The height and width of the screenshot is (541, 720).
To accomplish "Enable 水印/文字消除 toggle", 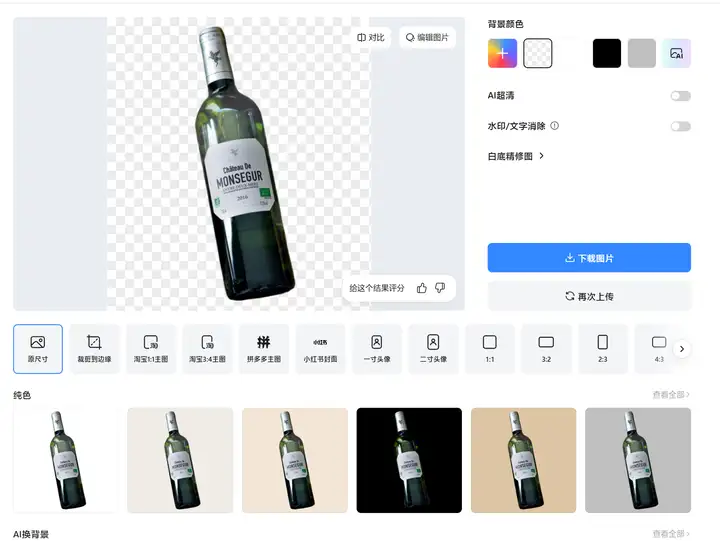I will pos(681,126).
